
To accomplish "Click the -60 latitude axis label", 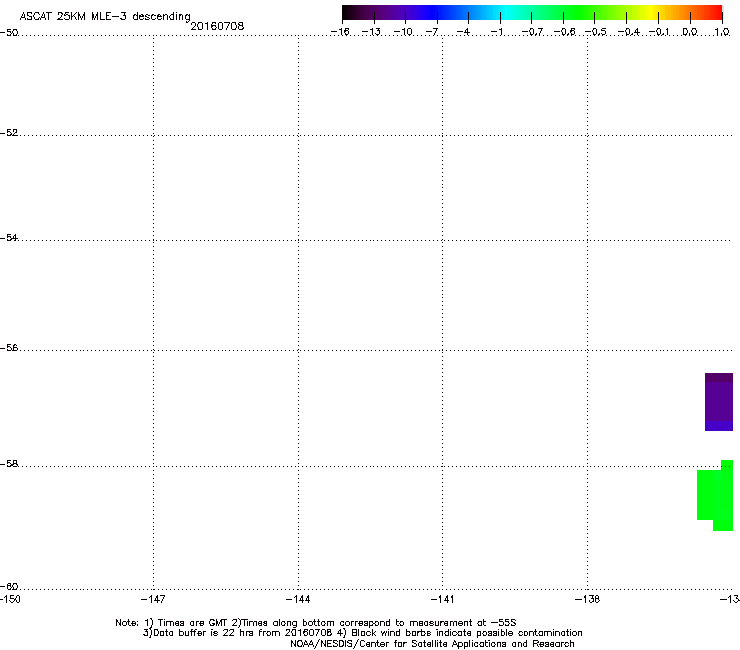I will (x=9, y=587).
